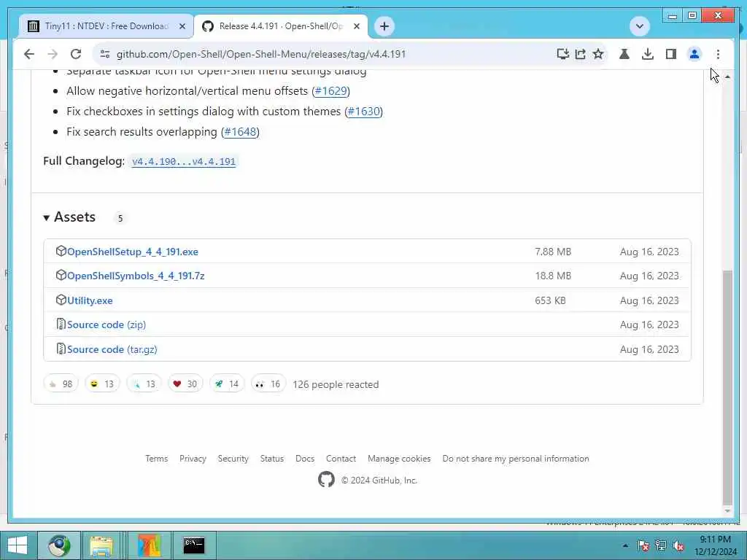Click the install app icon in address bar
747x560 pixels.
562,54
